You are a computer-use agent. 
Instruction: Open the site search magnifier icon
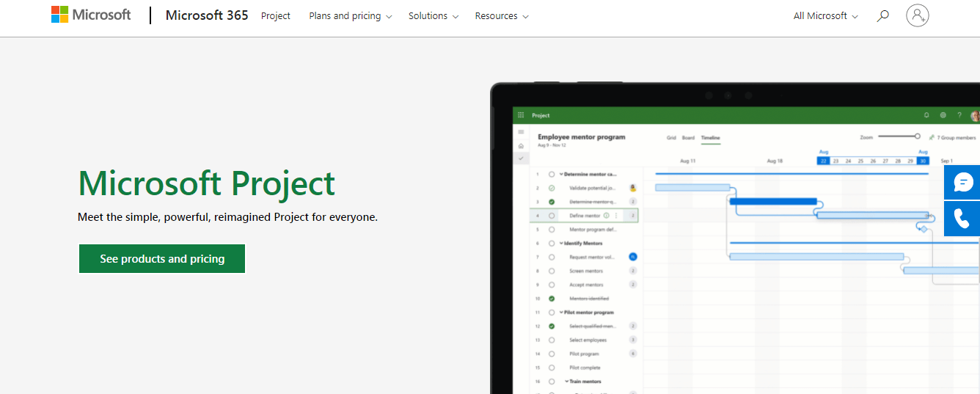coord(883,15)
